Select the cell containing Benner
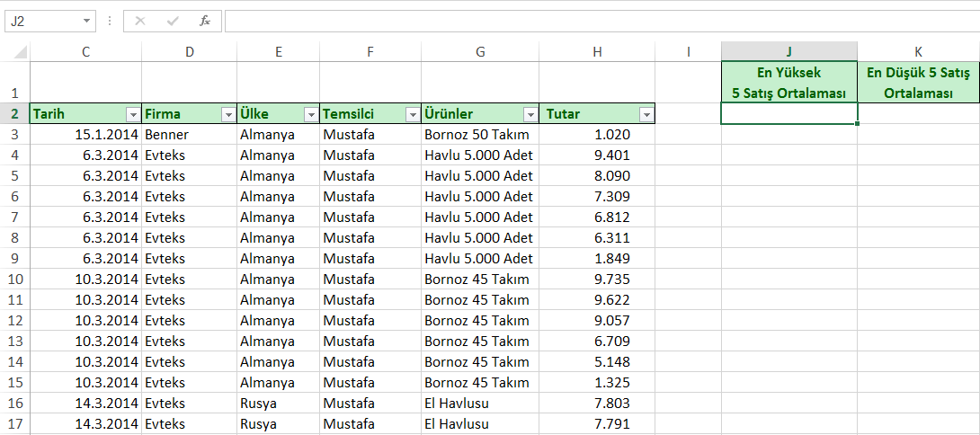This screenshot has width=980, height=435. [189, 134]
